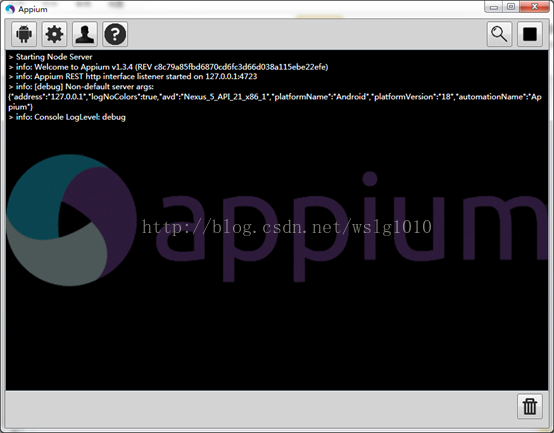This screenshot has width=554, height=433.
Task: Open Android Settings via robot icon
Action: [24, 34]
